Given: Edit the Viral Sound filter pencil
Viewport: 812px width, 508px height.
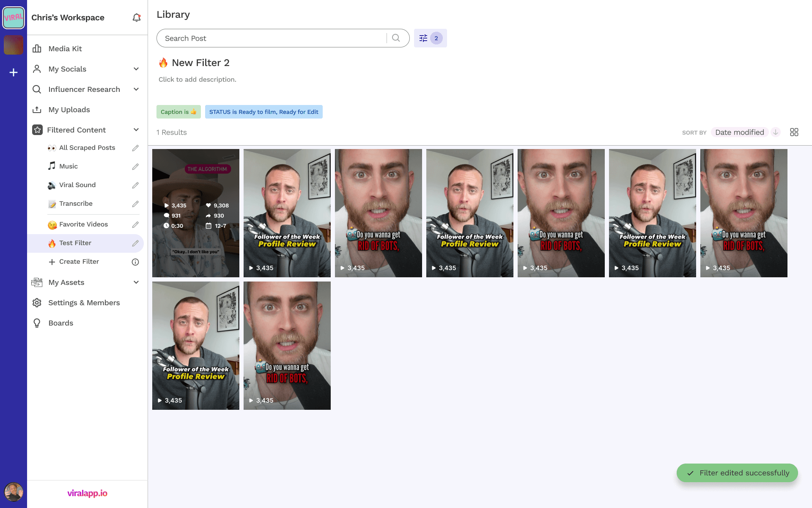Looking at the screenshot, I should [135, 185].
